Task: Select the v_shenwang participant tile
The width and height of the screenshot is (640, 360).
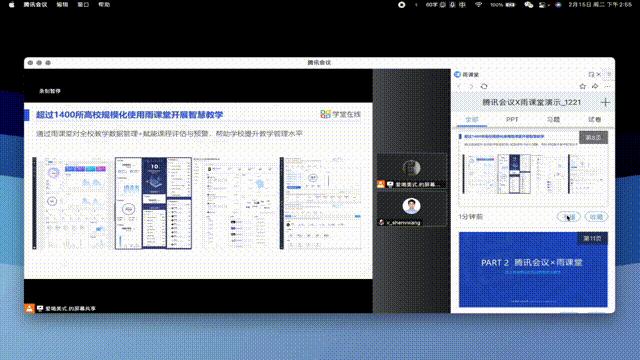Action: (x=411, y=209)
